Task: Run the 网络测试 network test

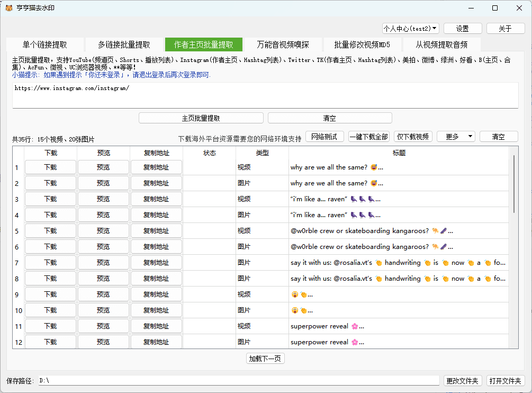Action: pyautogui.click(x=324, y=136)
